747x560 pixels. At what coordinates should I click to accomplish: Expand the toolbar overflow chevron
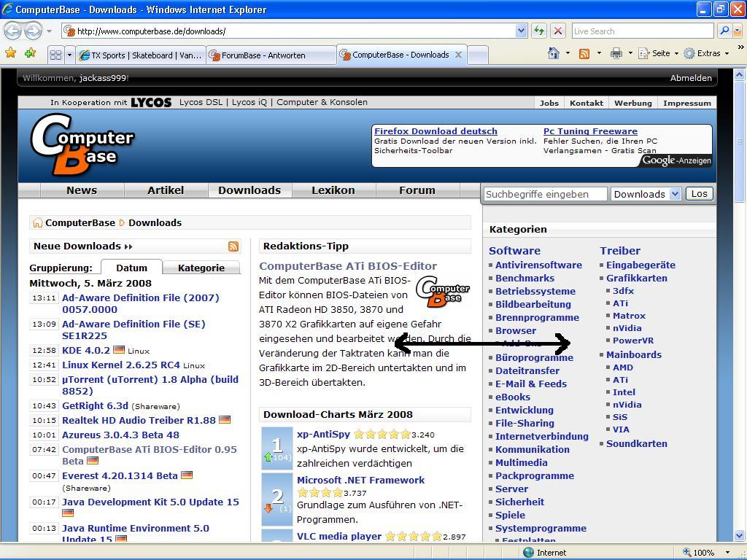coord(740,47)
